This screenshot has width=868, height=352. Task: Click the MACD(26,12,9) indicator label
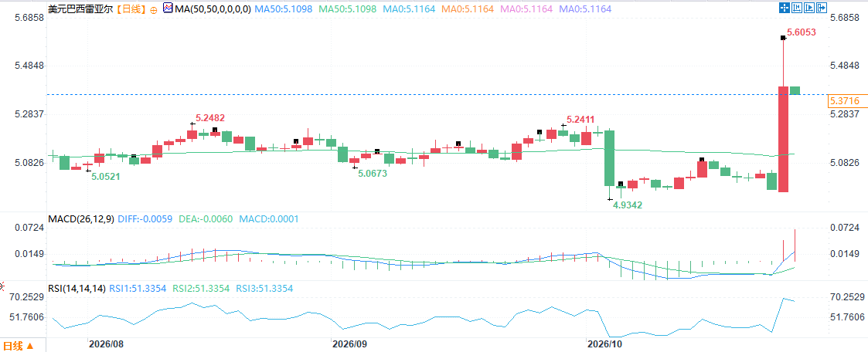point(81,219)
